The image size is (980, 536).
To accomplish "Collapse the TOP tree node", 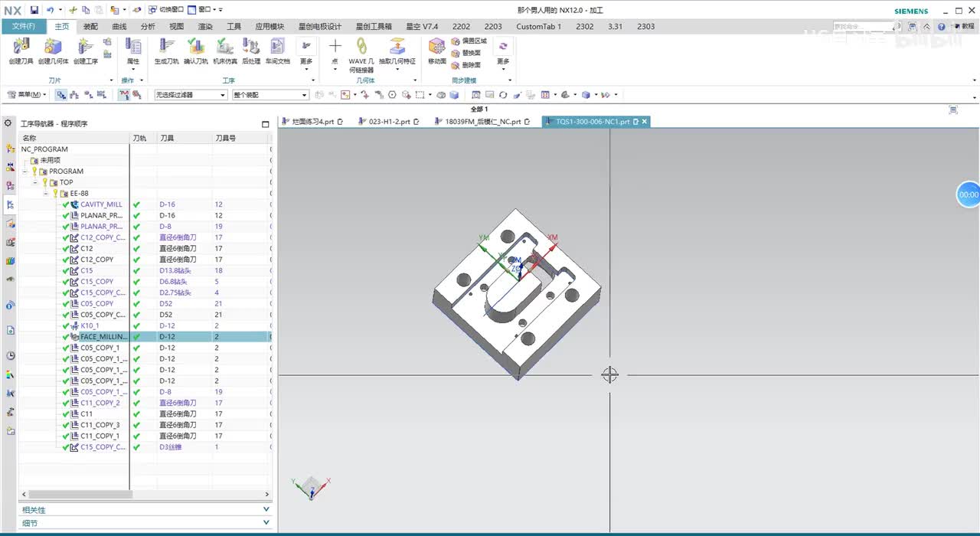I will tap(35, 182).
